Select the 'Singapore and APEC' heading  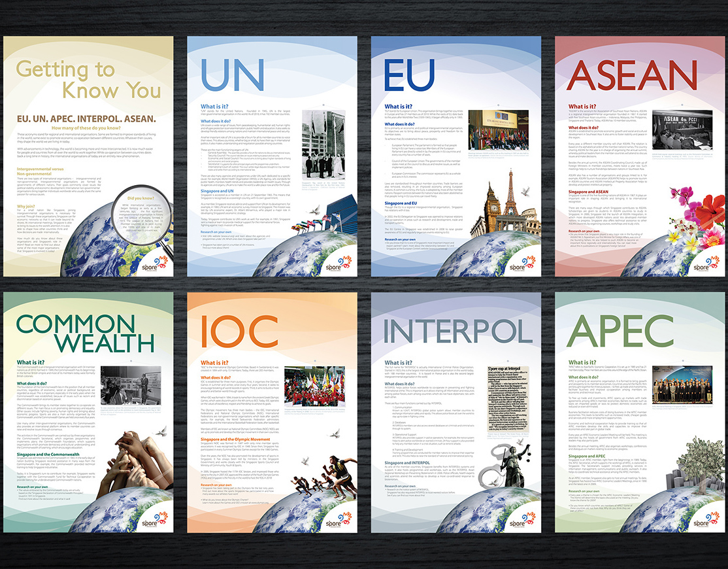[x=587, y=456]
